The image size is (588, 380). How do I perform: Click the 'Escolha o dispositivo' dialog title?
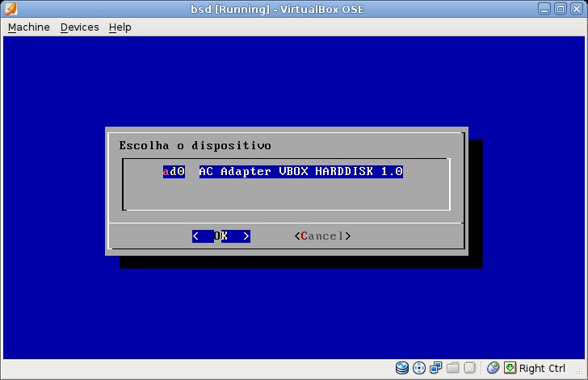(195, 145)
